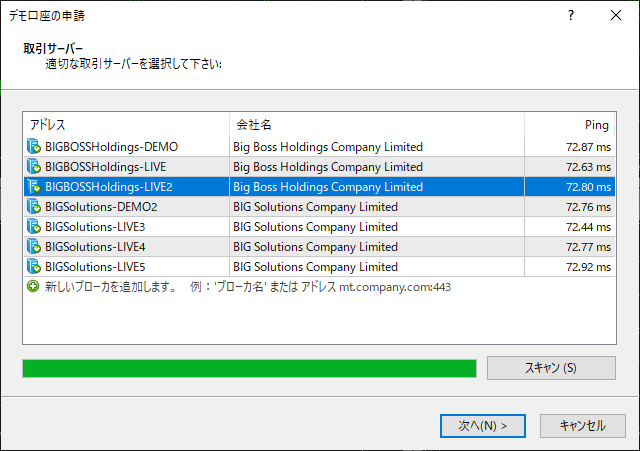
Task: Click company name in BIGSolutions-LIVE5 row
Action: tap(315, 267)
